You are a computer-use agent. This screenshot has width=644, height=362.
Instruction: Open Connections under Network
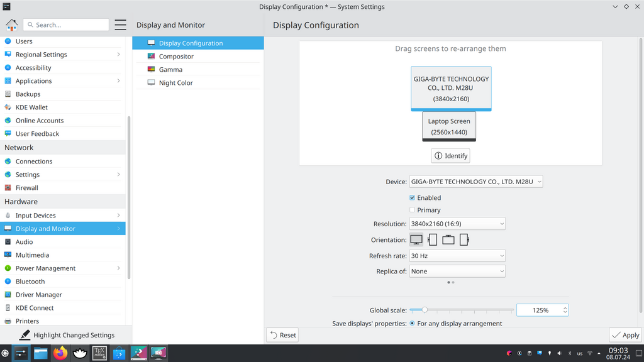point(63,162)
